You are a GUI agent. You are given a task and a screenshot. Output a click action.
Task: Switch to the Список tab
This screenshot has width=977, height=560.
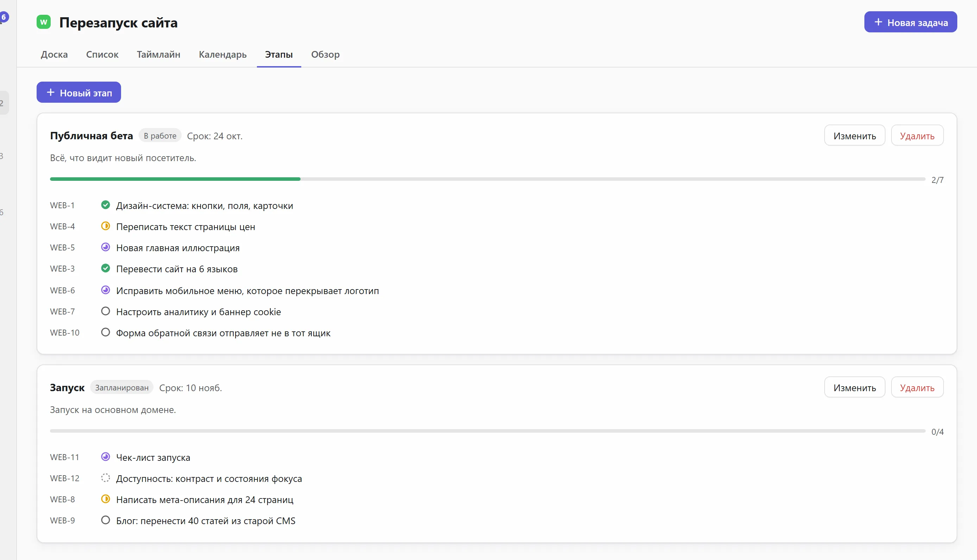pos(102,55)
